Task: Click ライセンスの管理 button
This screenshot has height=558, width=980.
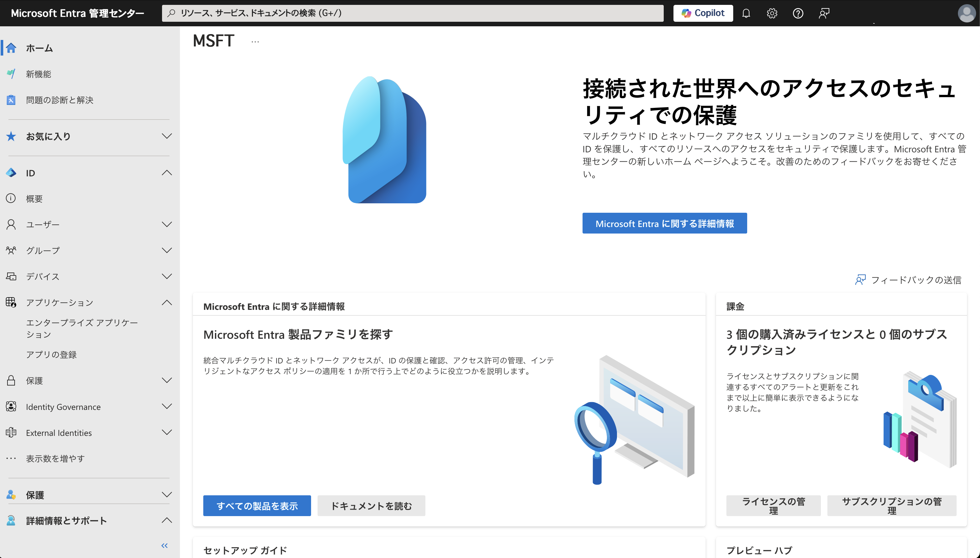Action: (773, 506)
